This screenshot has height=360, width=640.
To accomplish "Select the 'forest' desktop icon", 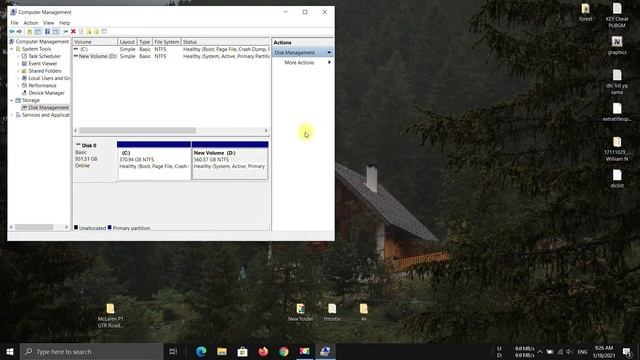I will pos(585,12).
